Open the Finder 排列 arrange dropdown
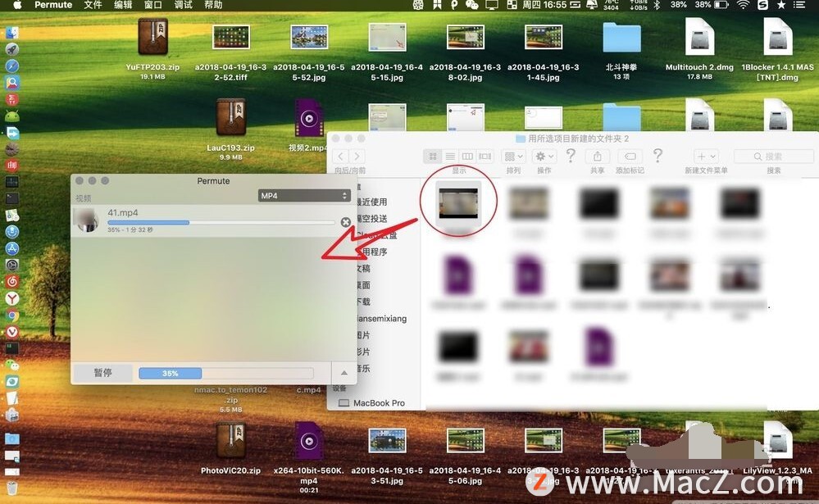 [x=513, y=157]
